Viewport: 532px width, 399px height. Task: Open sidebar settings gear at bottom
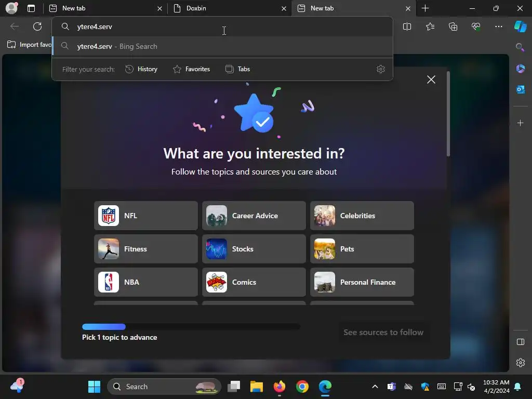tap(520, 362)
